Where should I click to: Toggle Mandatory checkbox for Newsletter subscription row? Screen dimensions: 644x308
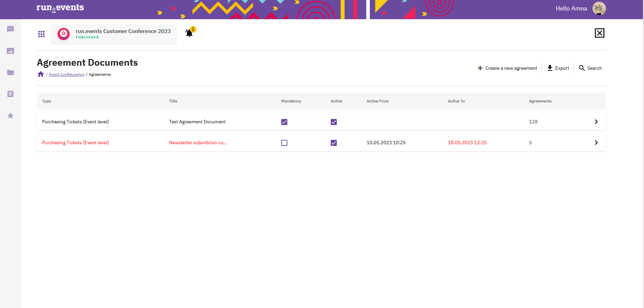tap(284, 143)
